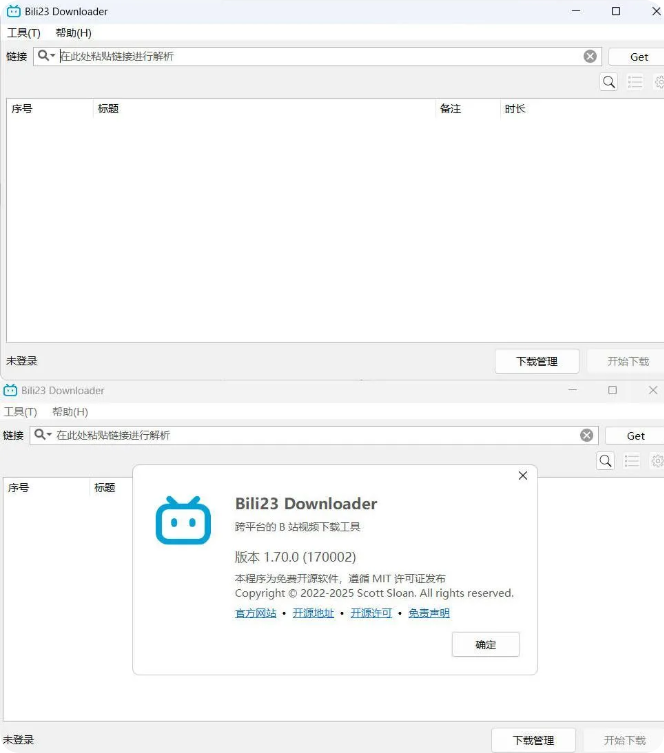Open 帮助(H) menu in lower window

tap(70, 412)
